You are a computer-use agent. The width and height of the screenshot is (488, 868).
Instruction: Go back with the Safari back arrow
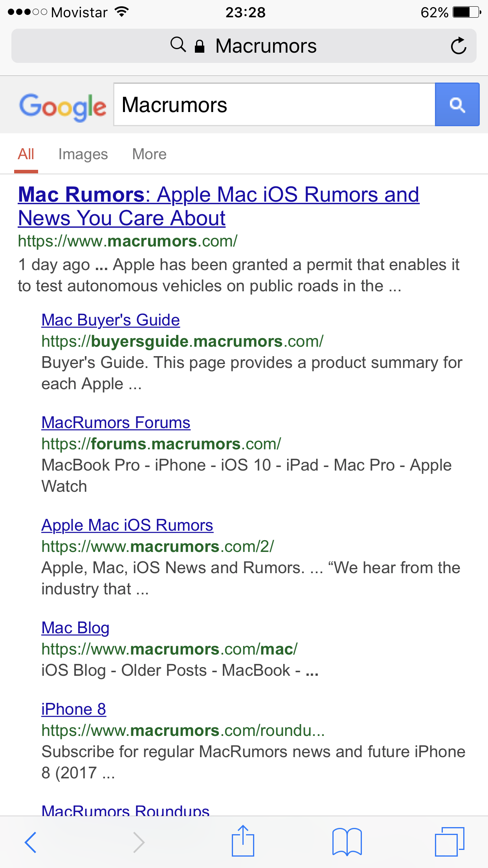click(31, 842)
